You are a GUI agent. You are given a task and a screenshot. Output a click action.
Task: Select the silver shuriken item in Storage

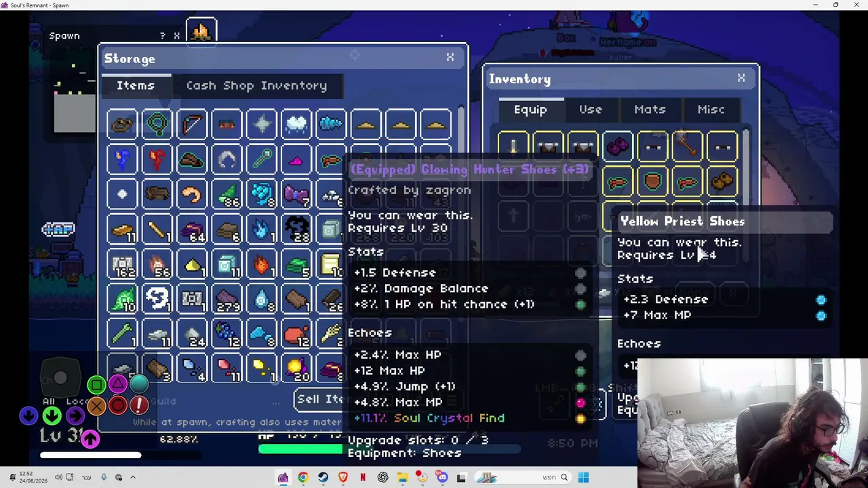click(x=262, y=124)
